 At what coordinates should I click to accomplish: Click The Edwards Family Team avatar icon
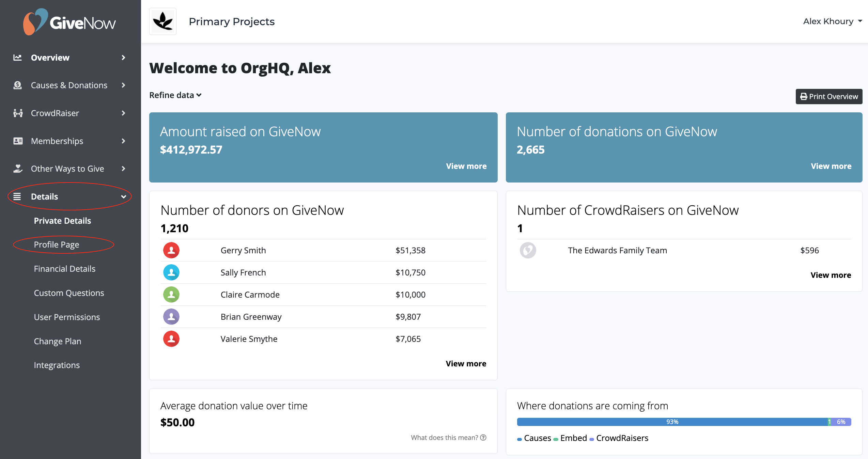(528, 250)
